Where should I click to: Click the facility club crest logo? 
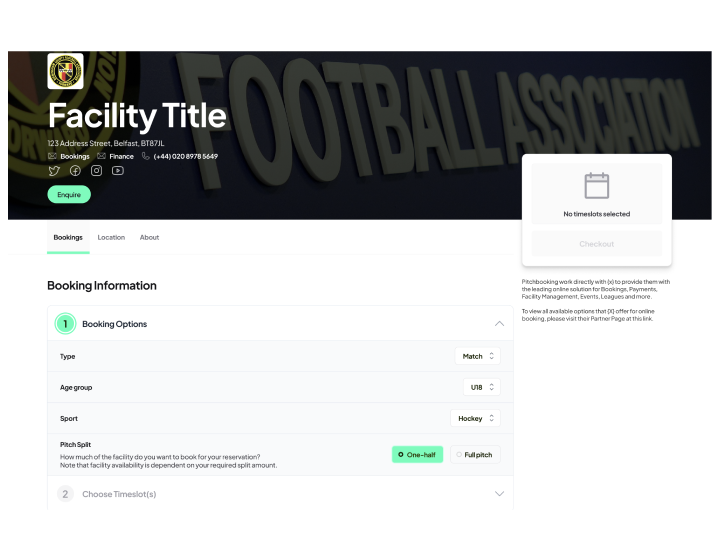pos(66,71)
